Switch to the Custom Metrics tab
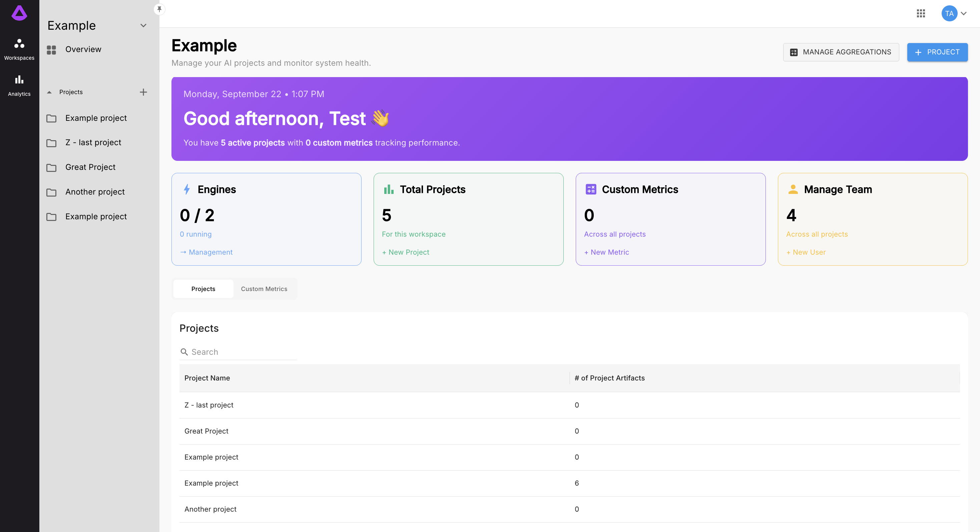980x532 pixels. 264,289
